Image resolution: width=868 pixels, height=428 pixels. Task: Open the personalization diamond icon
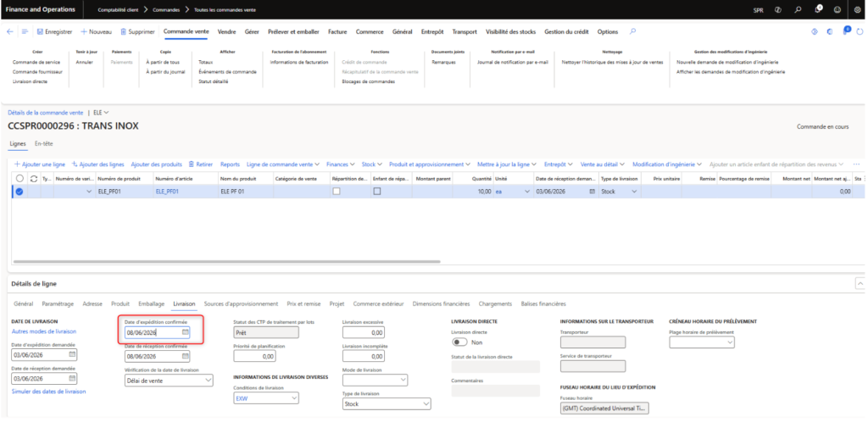tap(815, 31)
